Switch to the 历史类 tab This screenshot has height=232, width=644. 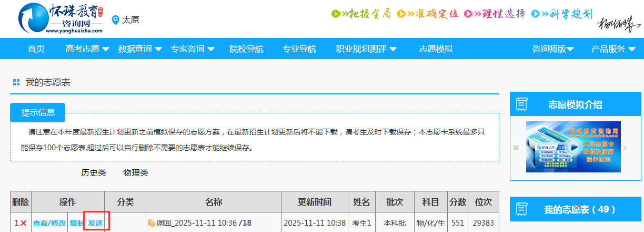[x=94, y=172]
